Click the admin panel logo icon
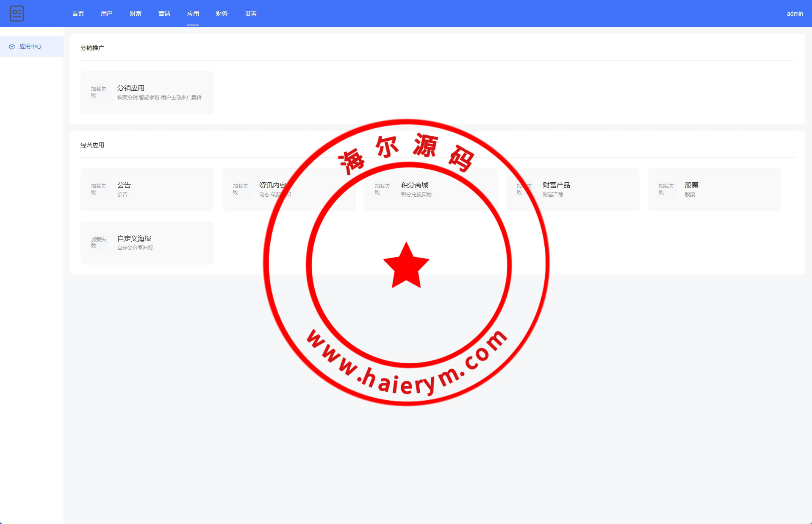812x524 pixels. pyautogui.click(x=17, y=14)
